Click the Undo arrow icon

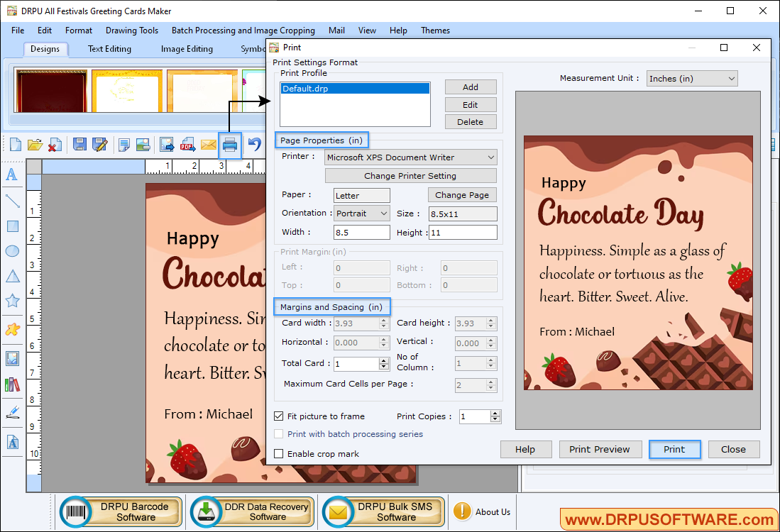[254, 145]
